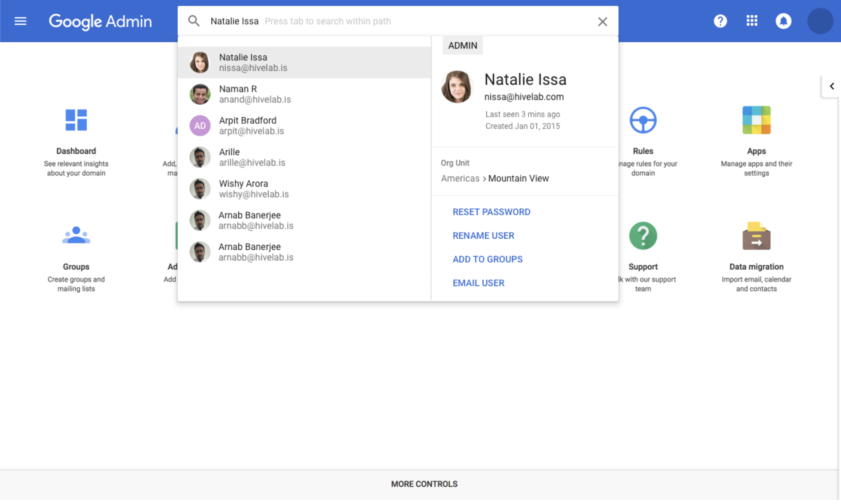This screenshot has width=841, height=504.
Task: Click Wishy Arora's profile photo
Action: tap(200, 189)
